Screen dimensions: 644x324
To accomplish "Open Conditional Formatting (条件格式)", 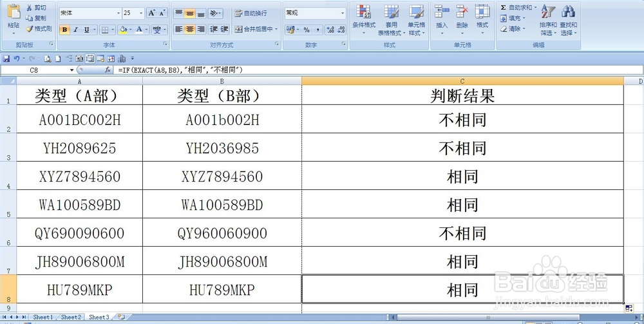I will click(x=364, y=20).
